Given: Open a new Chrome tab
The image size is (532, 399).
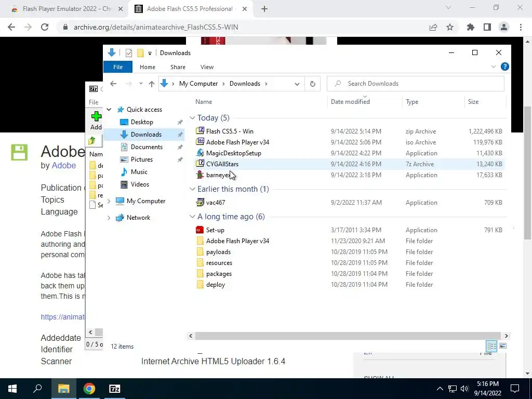Looking at the screenshot, I should 264,9.
